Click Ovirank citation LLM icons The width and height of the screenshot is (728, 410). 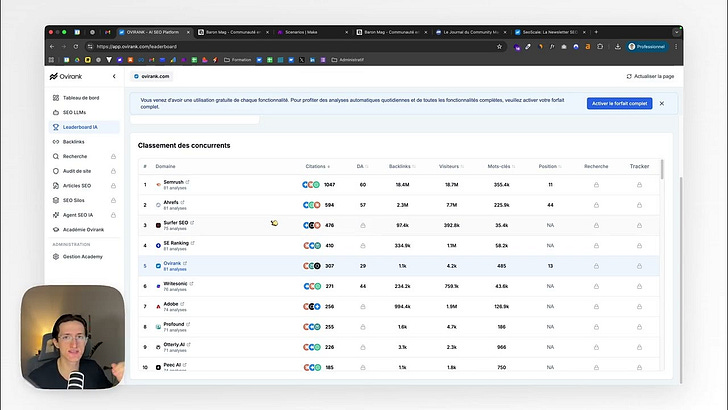pos(312,266)
